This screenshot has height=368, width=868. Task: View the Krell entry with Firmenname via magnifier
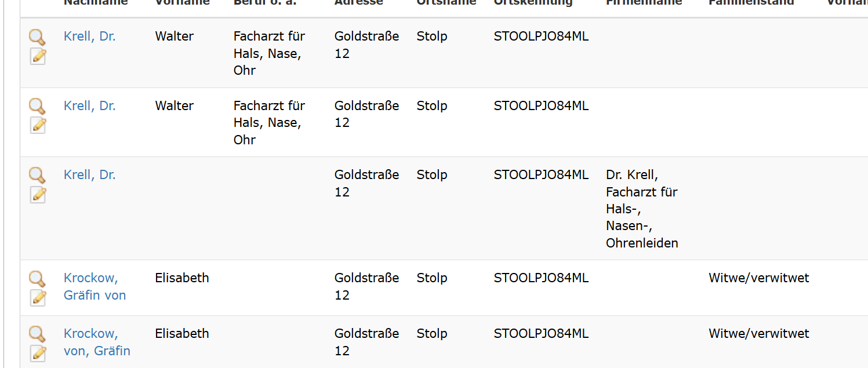[37, 175]
